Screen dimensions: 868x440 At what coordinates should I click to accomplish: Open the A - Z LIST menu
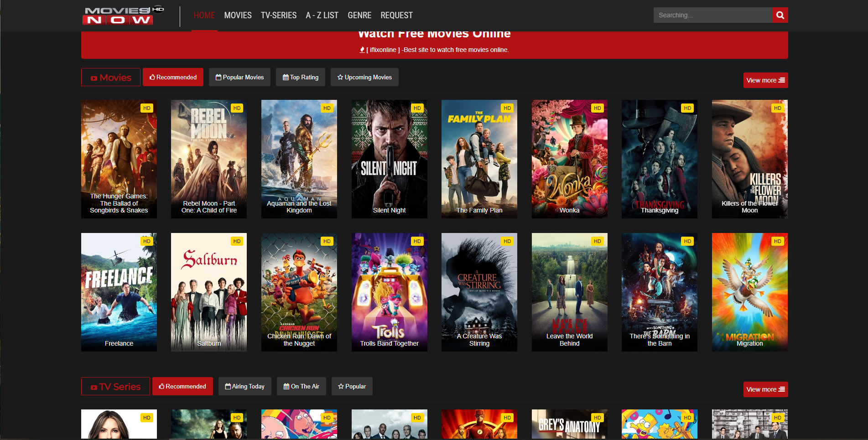pos(322,16)
